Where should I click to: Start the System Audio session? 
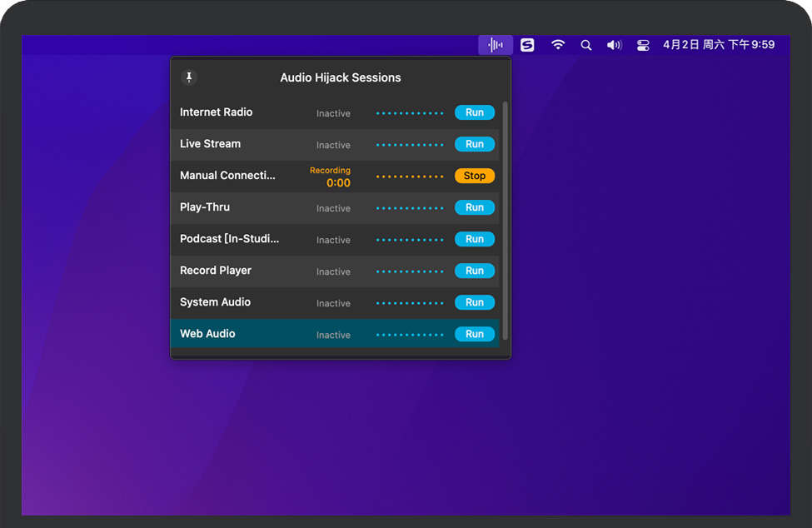pyautogui.click(x=475, y=302)
